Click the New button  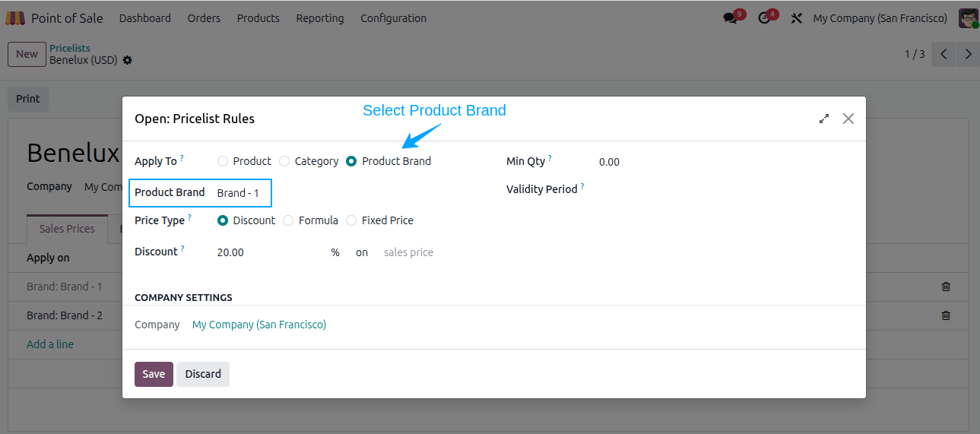click(27, 54)
